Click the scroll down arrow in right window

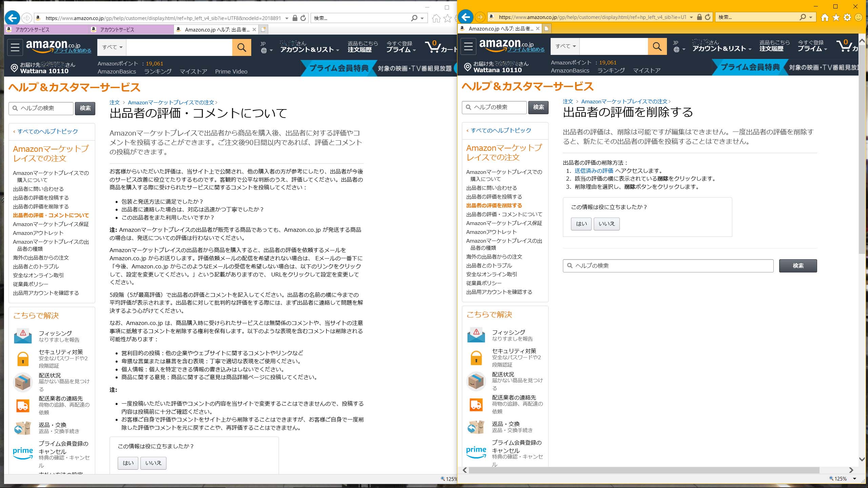862,459
